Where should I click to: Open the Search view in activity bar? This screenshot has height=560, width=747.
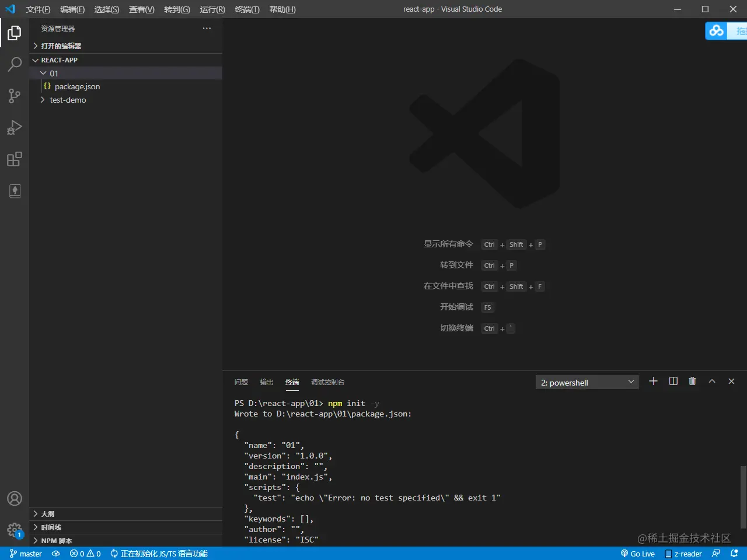(15, 64)
